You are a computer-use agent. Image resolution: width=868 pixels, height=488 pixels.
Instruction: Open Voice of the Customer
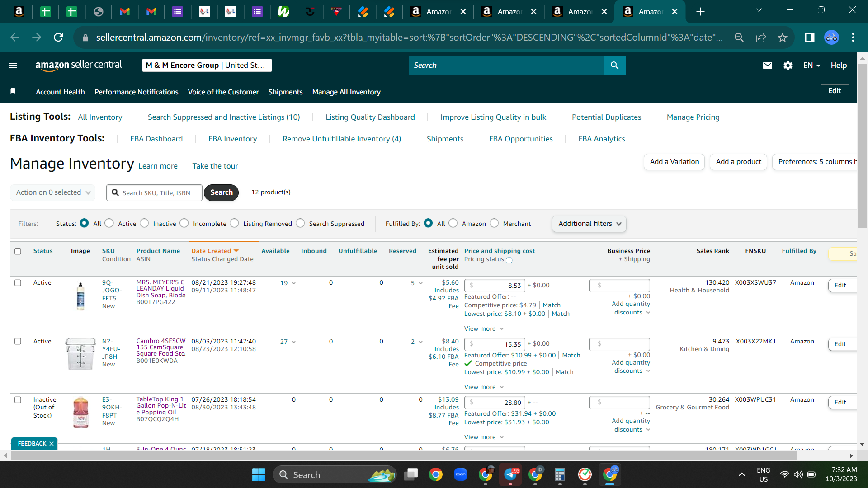coord(223,92)
